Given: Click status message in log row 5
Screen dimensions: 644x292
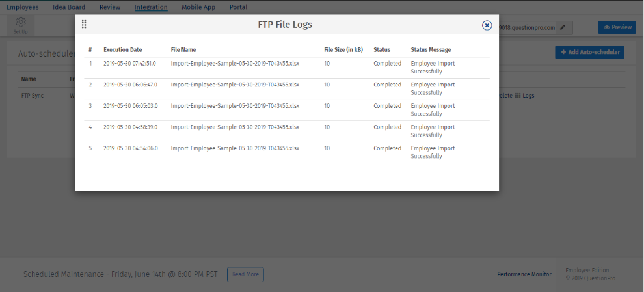Looking at the screenshot, I should [x=433, y=152].
